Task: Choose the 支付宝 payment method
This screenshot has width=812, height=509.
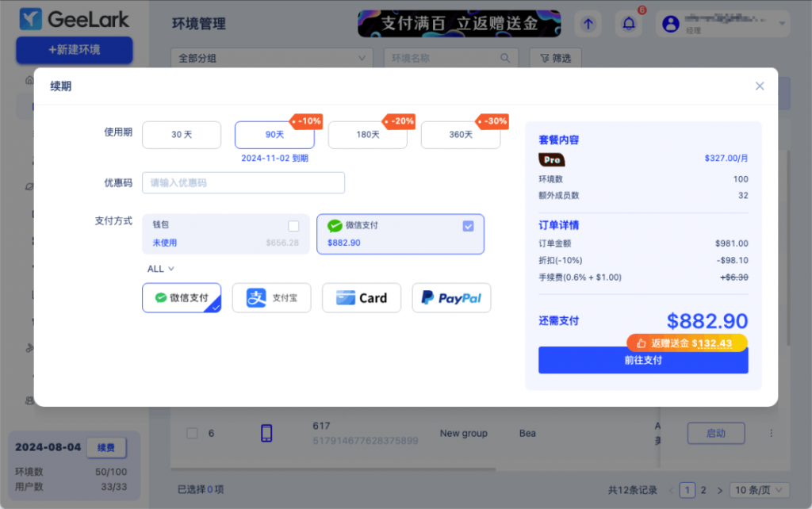Action: pos(271,298)
